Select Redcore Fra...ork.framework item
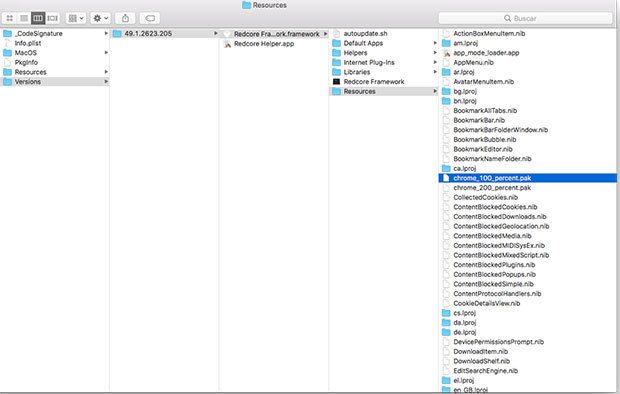This screenshot has width=620, height=394. pos(274,34)
